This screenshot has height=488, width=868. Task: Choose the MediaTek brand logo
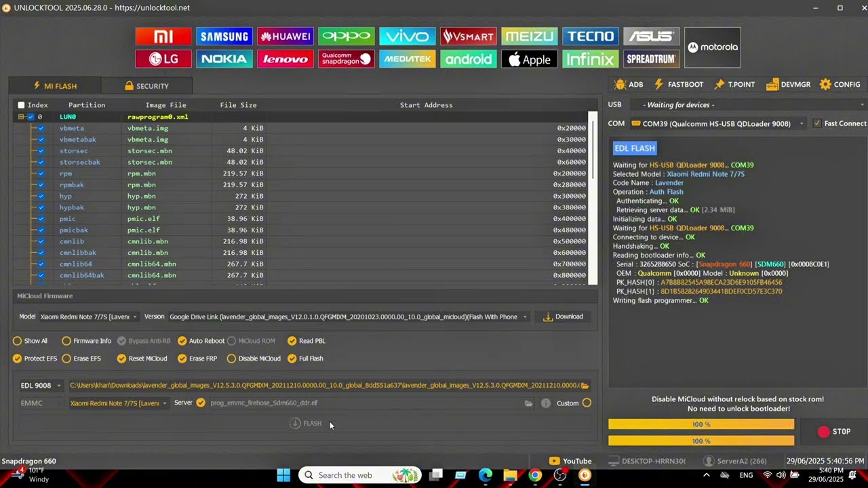click(408, 59)
